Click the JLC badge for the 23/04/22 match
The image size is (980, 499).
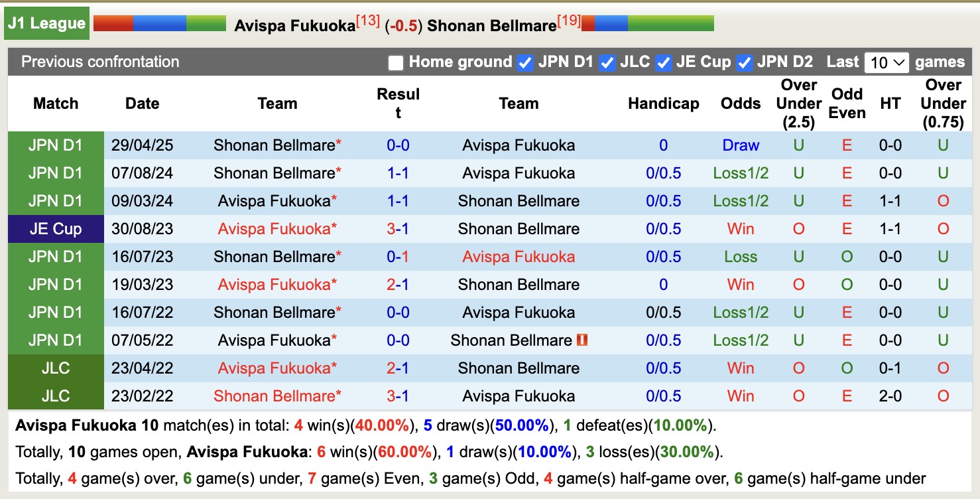[56, 368]
